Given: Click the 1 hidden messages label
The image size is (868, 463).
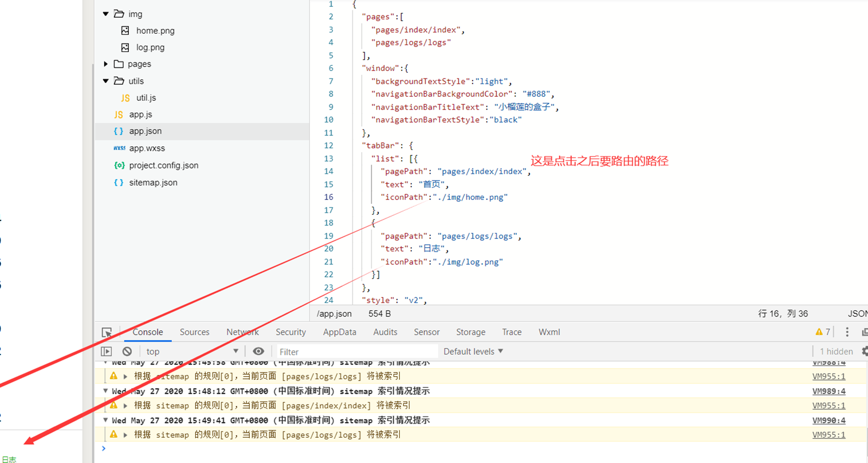Looking at the screenshot, I should point(836,351).
